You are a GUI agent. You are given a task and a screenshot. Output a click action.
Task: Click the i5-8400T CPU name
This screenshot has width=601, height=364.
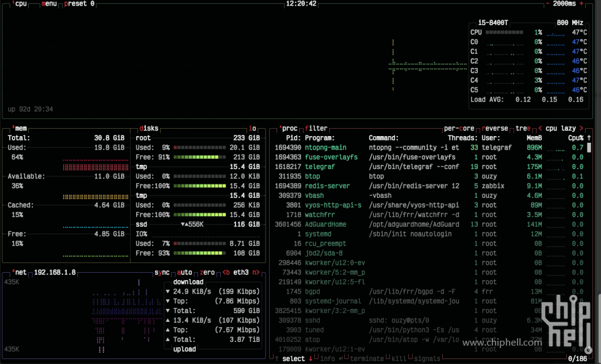tap(493, 23)
